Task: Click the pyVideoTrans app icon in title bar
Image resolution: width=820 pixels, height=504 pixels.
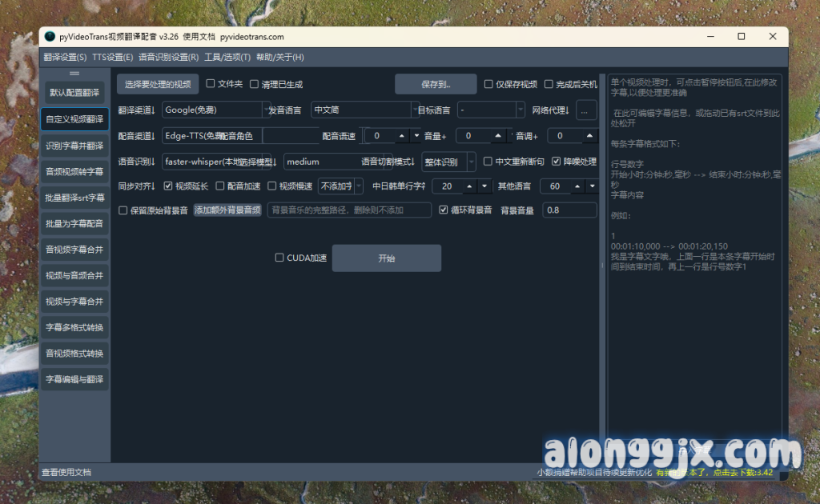Action: (x=50, y=37)
